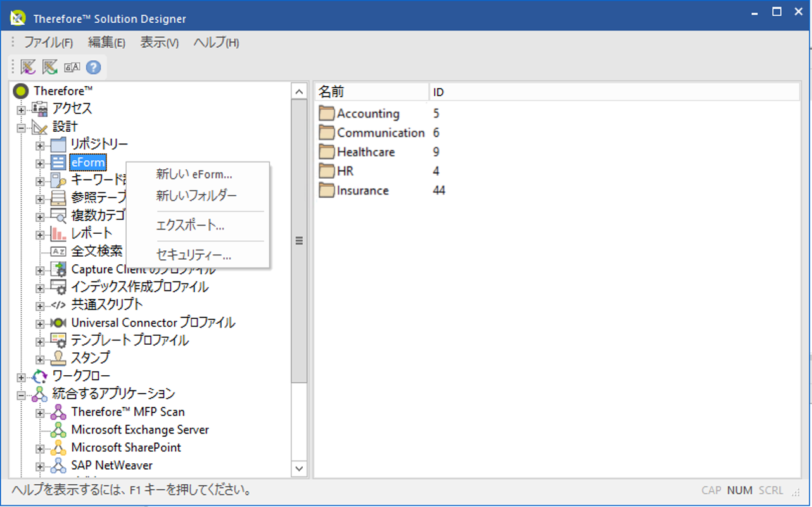Open the 表示(V) menu
Viewport: 812px width, 507px height.
click(x=160, y=42)
